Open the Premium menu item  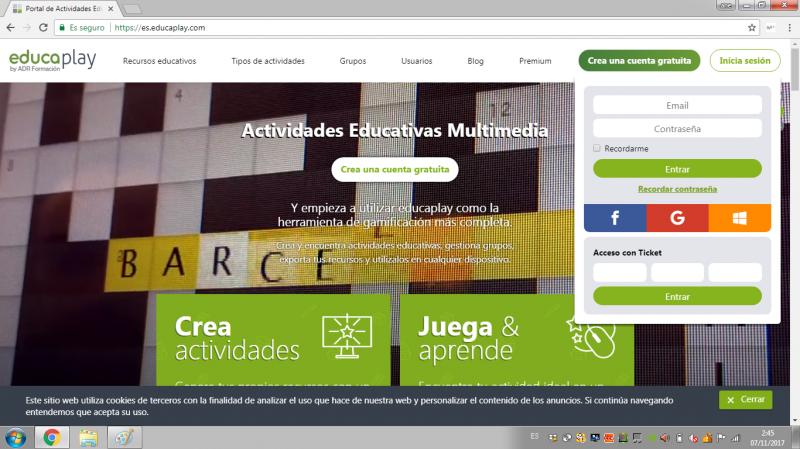point(535,61)
